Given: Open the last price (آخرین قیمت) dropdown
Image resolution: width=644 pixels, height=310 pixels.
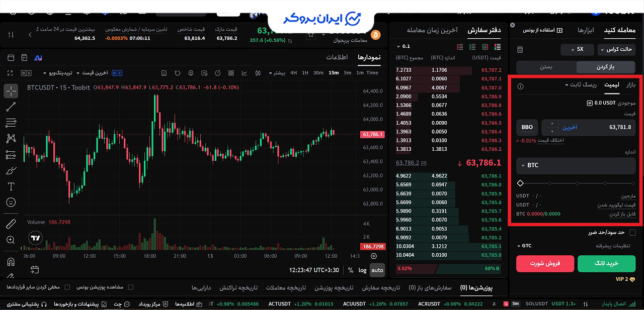Looking at the screenshot, I should pos(92,73).
